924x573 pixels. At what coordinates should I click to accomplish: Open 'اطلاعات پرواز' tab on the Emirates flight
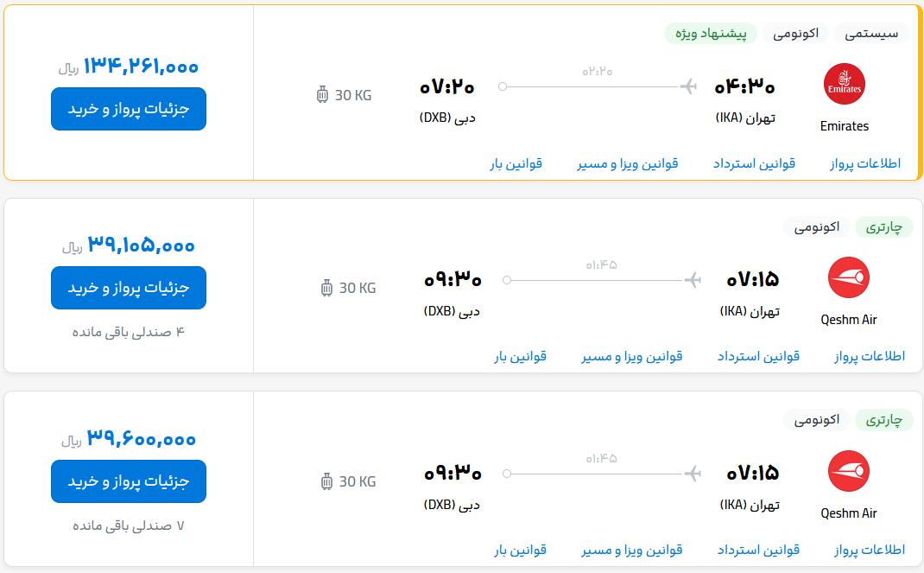864,163
